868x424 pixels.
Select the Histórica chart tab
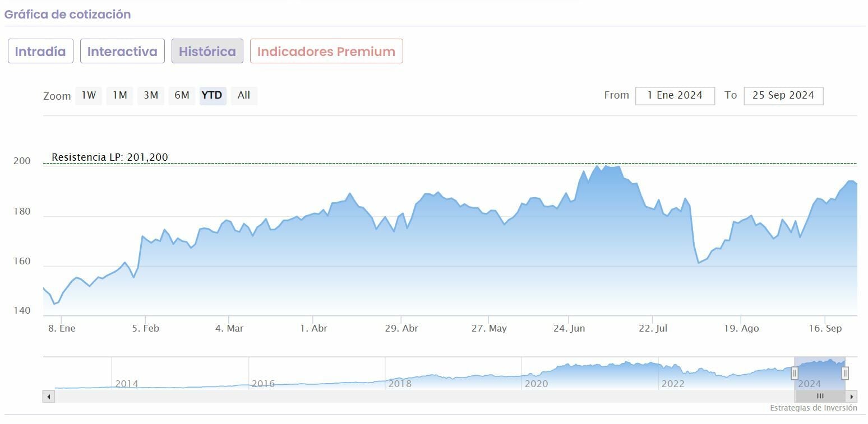(207, 52)
